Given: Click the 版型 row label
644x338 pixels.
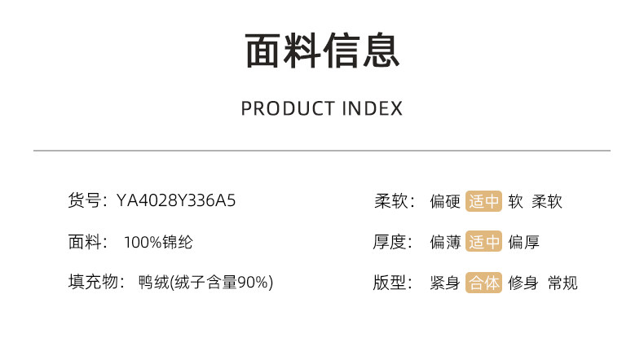Looking at the screenshot, I should 390,283.
